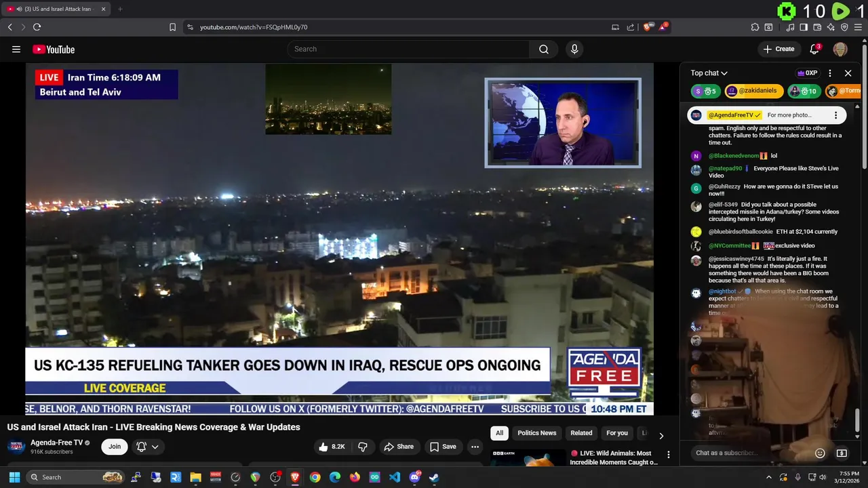
Task: Open chat options three-dot menu
Action: click(830, 73)
